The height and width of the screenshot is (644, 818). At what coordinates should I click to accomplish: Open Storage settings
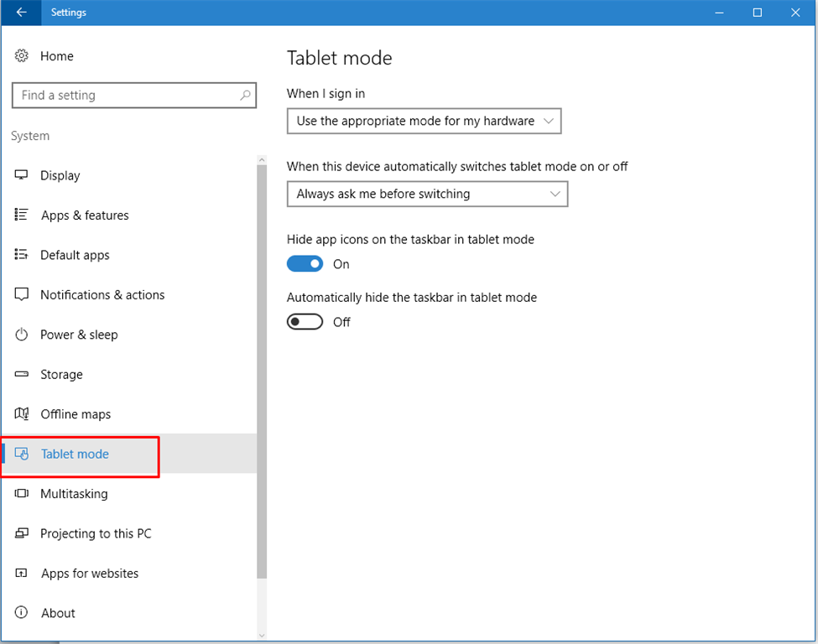pyautogui.click(x=129, y=374)
